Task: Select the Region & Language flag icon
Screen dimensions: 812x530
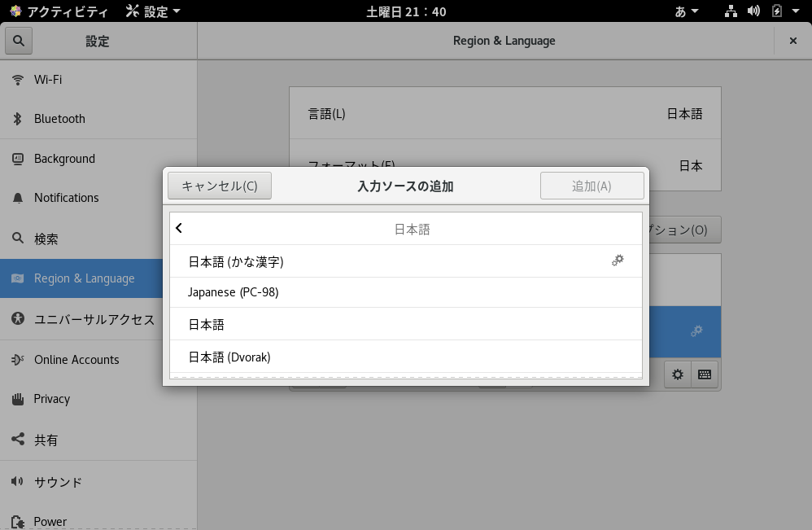Action: coord(18,278)
